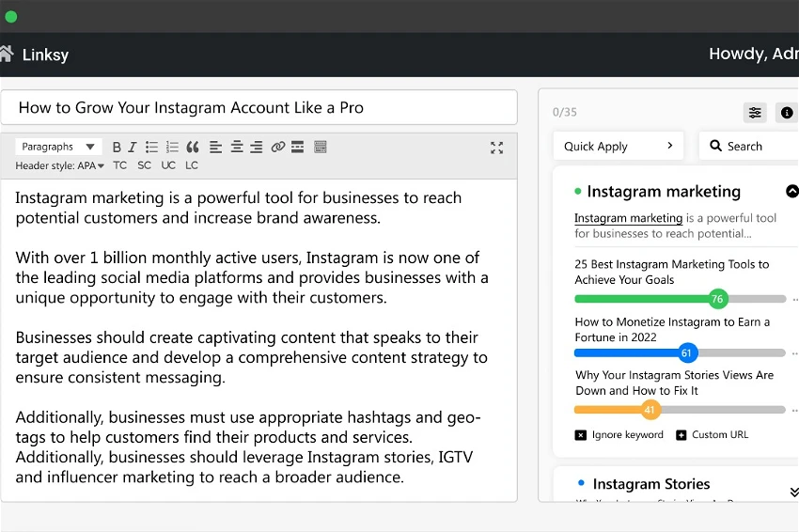Viewport: 799px width, 532px height.
Task: Open the Paragraphs format dropdown
Action: click(x=59, y=147)
